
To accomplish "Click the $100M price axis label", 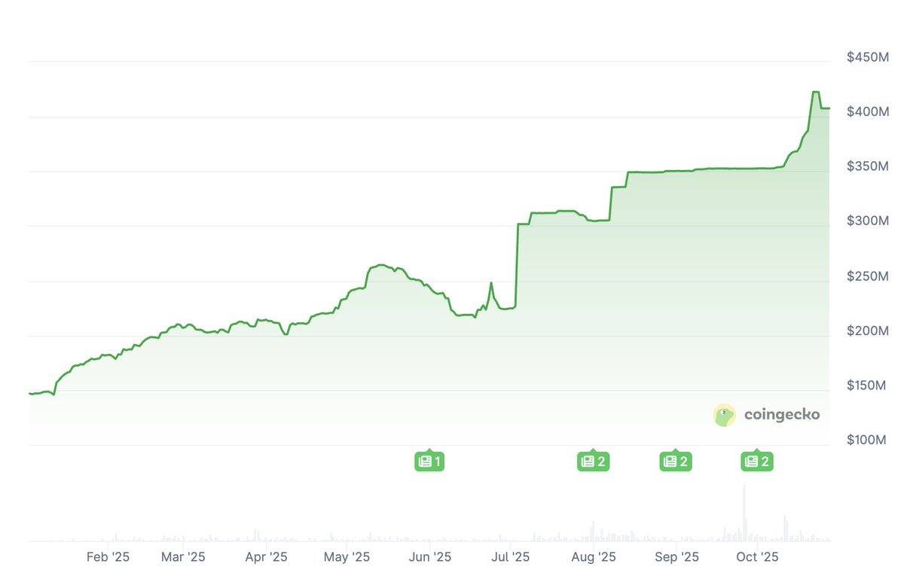I will coord(867,440).
